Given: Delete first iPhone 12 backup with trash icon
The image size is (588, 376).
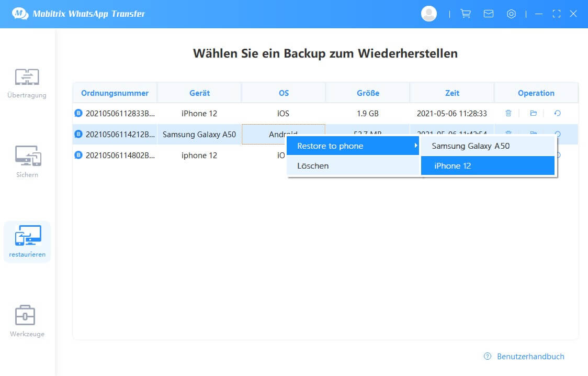Looking at the screenshot, I should click(x=508, y=113).
